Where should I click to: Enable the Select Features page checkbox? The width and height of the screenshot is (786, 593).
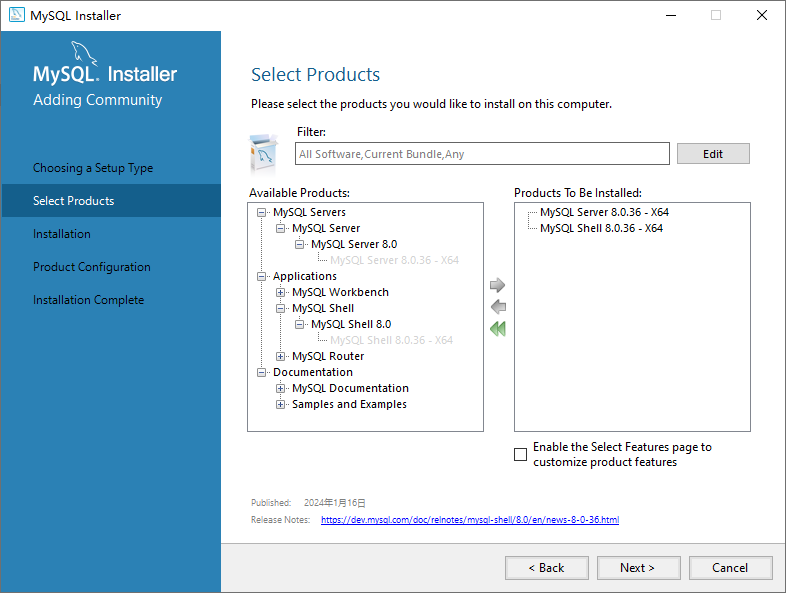(520, 455)
